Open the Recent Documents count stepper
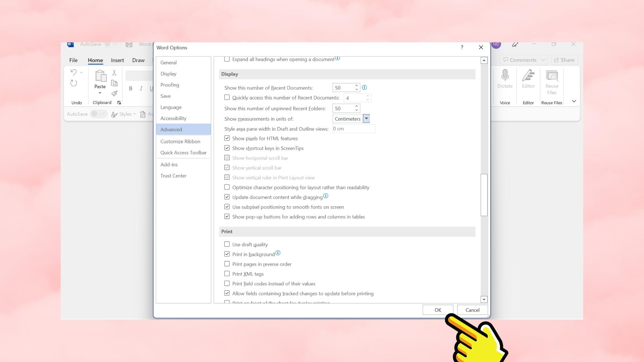 pyautogui.click(x=357, y=88)
